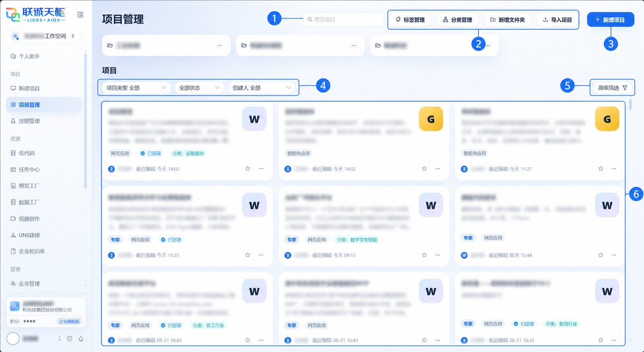
Task: Open 企业知识库 from the sidebar
Action: 32,251
